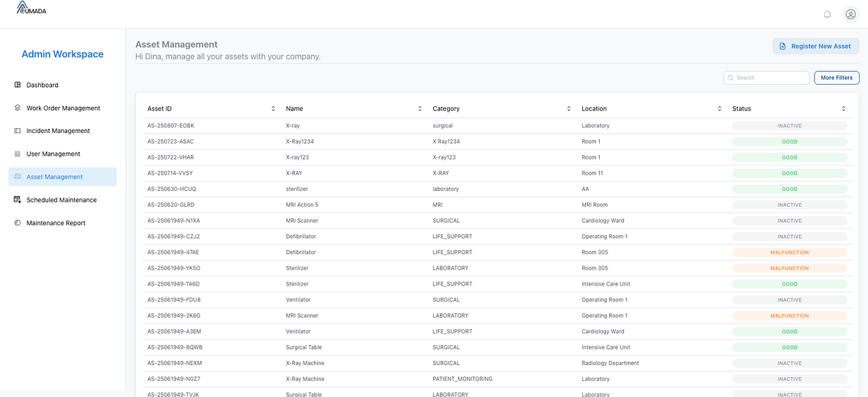Open Asset Management menu item

coord(54,177)
